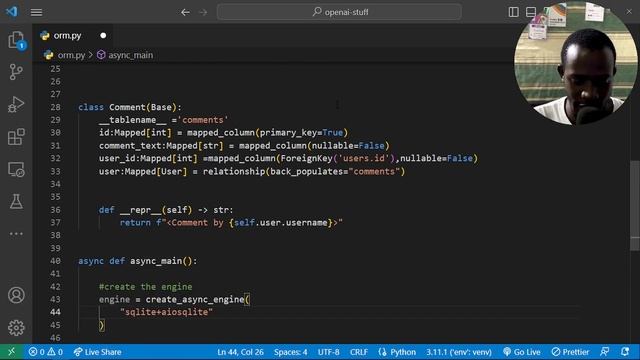Start a Live Share session
Screen dimensions: 640x360
click(97, 352)
